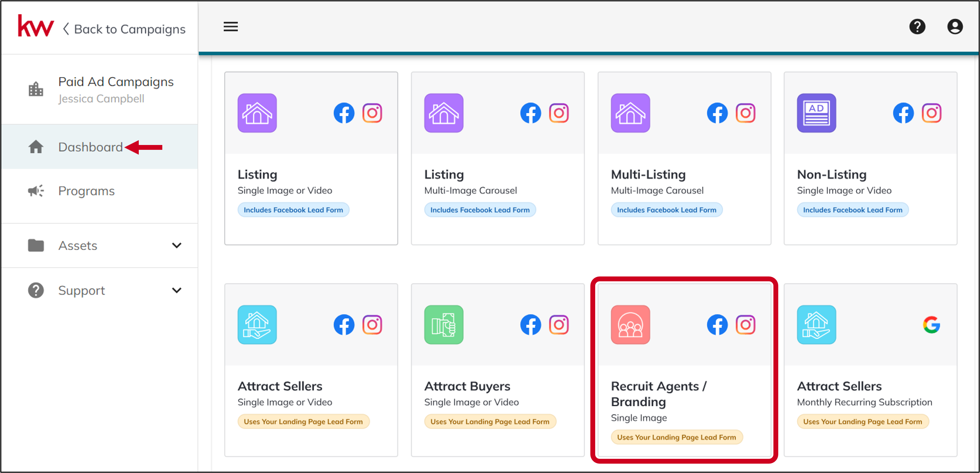
Task: Click "Monthly Recurring Subscription" text
Action: [x=864, y=402]
